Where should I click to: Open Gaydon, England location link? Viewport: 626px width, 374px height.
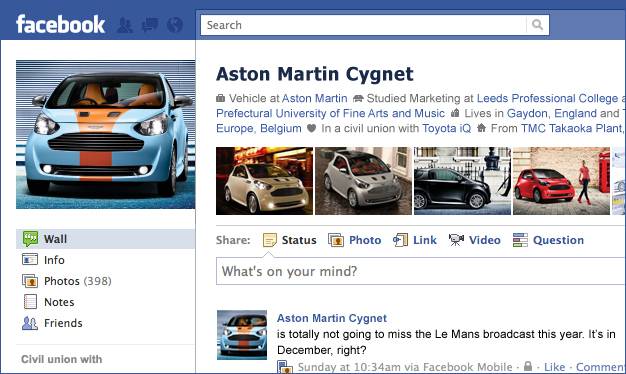click(552, 113)
